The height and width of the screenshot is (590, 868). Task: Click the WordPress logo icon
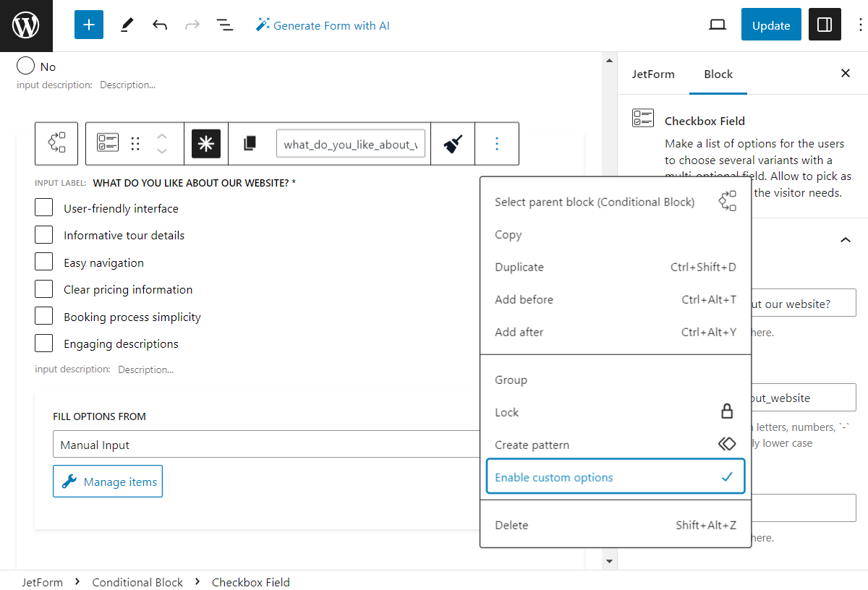tap(26, 24)
